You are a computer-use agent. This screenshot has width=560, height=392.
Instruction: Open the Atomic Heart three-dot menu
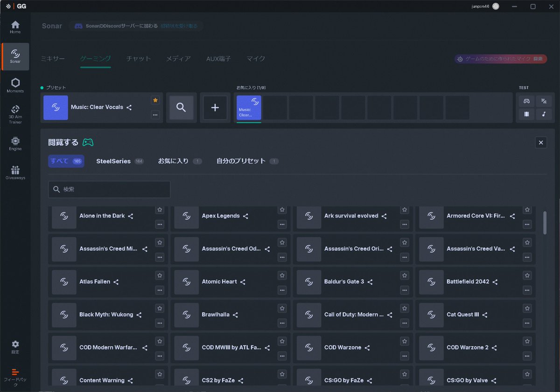point(282,290)
